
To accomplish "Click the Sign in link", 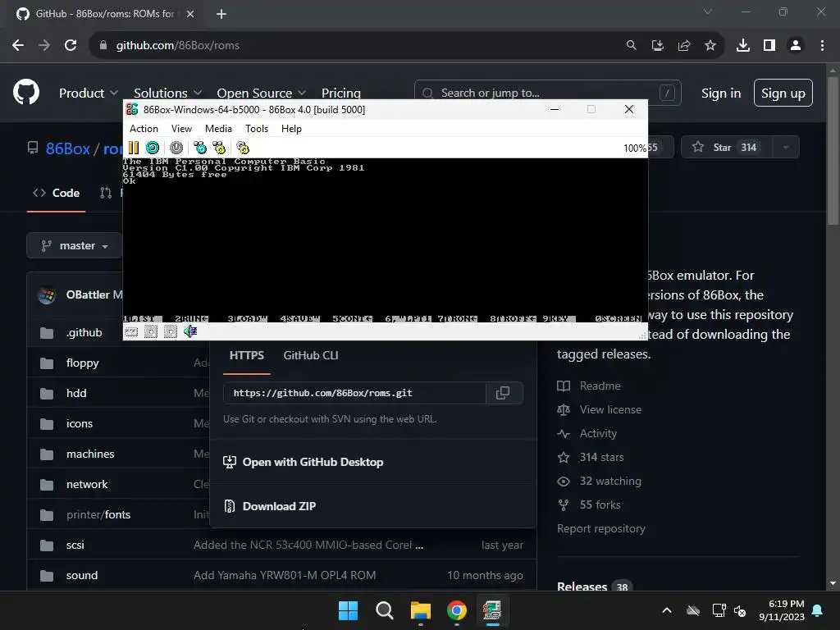I will pyautogui.click(x=721, y=94).
